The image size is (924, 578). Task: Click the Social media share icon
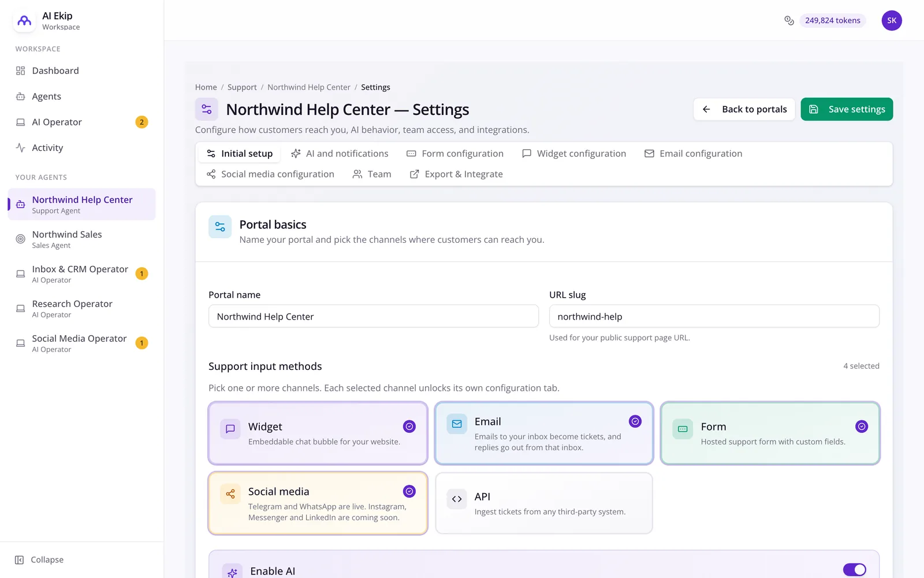click(230, 494)
